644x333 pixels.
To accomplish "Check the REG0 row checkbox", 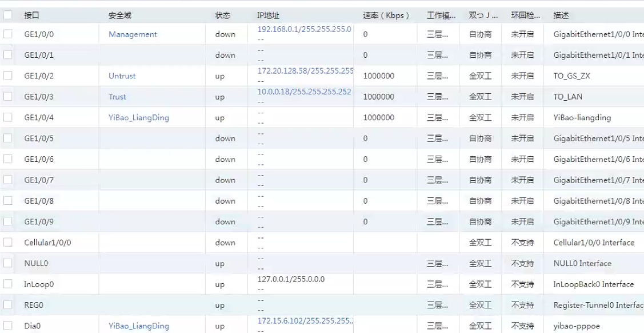I will 8,305.
